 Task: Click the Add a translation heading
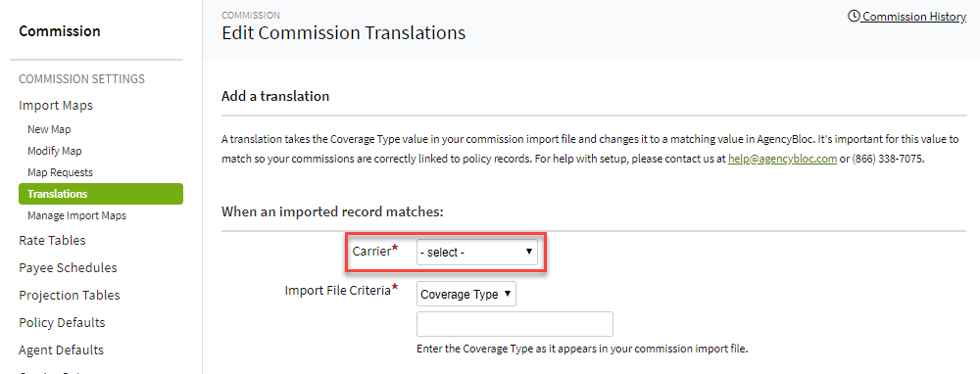[x=275, y=97]
